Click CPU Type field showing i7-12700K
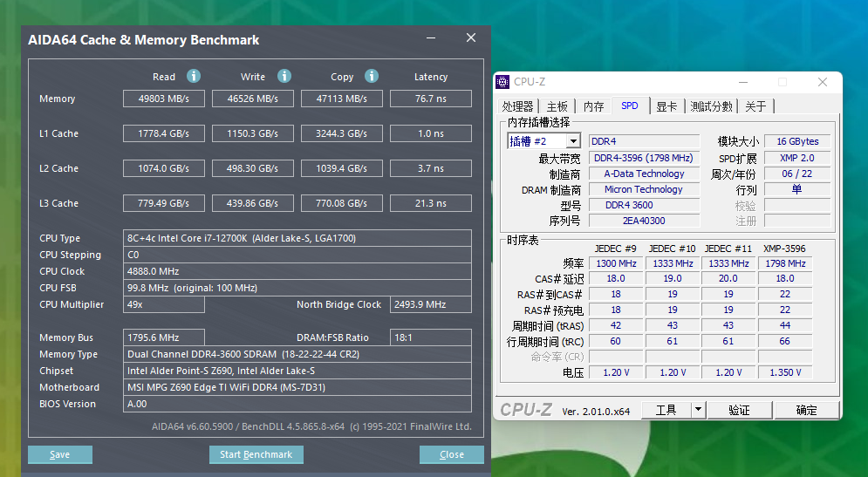Image resolution: width=868 pixels, height=477 pixels. [297, 238]
